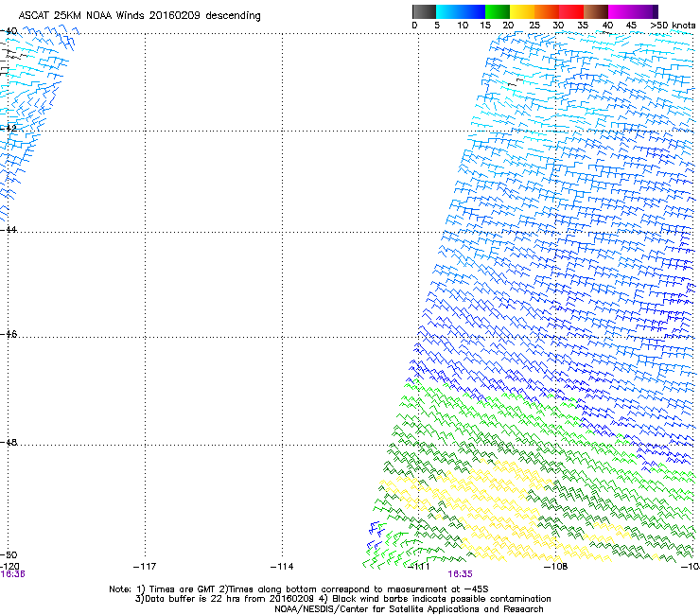Click the '>50 knots' legend label

coord(673,26)
